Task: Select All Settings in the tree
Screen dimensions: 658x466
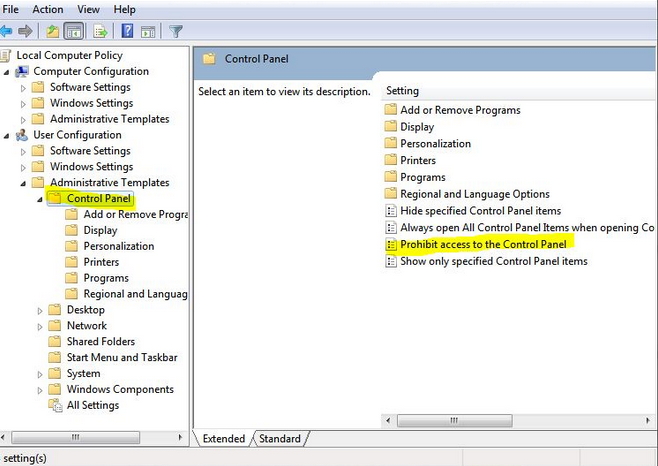Action: (x=92, y=406)
